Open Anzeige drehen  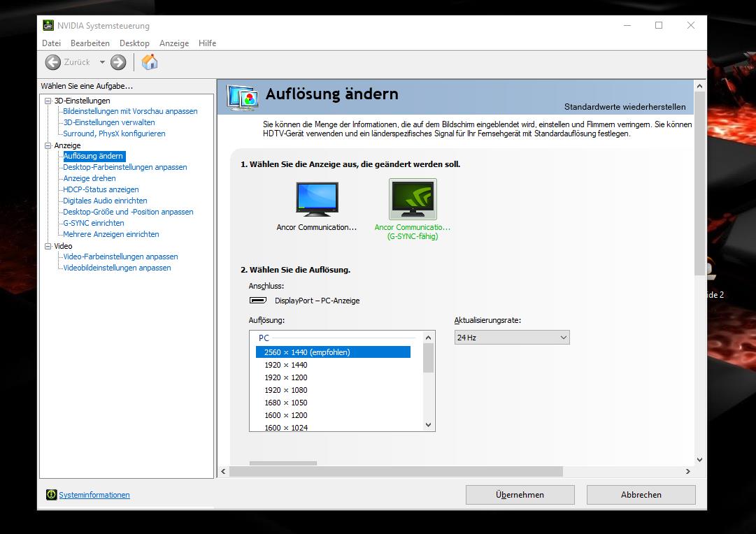point(90,178)
